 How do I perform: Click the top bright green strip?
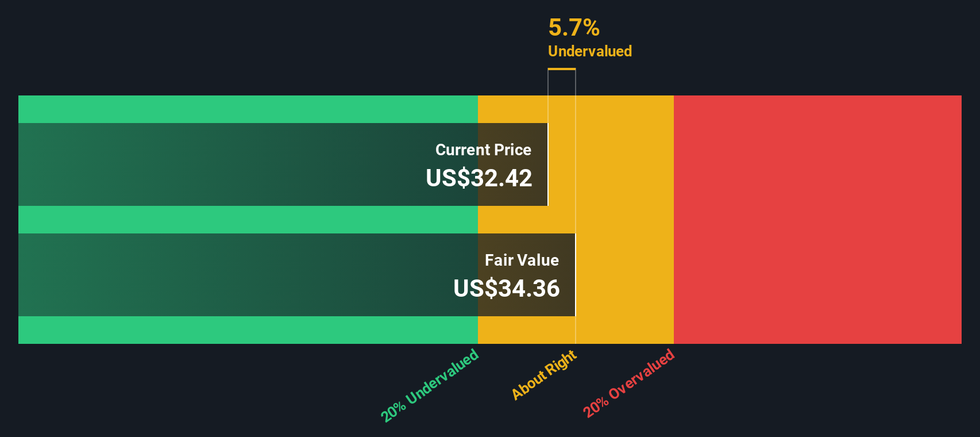(x=248, y=109)
